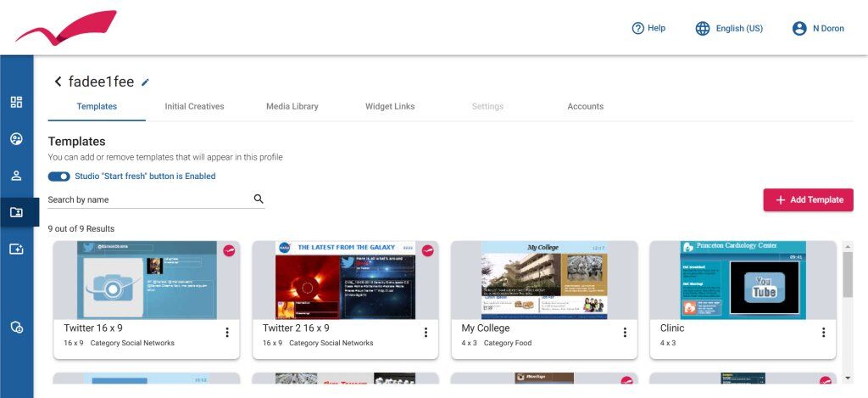Open the user icon in the sidebar
Image resolution: width=868 pixels, height=398 pixels.
(16, 176)
